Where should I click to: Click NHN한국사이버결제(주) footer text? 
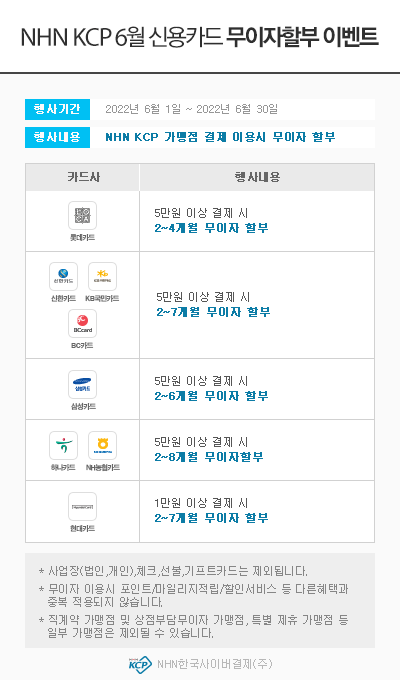pyautogui.click(x=214, y=664)
